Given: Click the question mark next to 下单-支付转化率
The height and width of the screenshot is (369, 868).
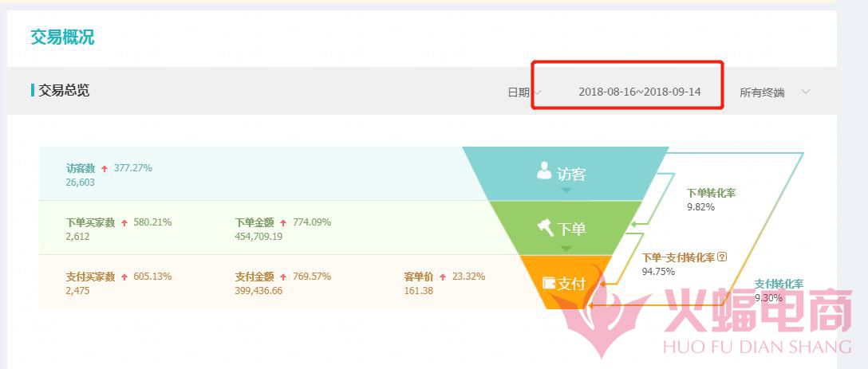Looking at the screenshot, I should pos(723,257).
